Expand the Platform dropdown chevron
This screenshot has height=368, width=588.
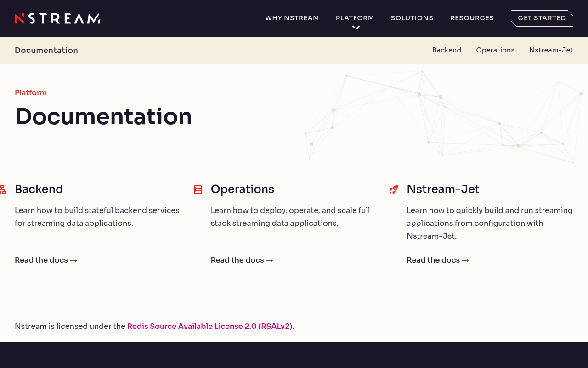[356, 28]
